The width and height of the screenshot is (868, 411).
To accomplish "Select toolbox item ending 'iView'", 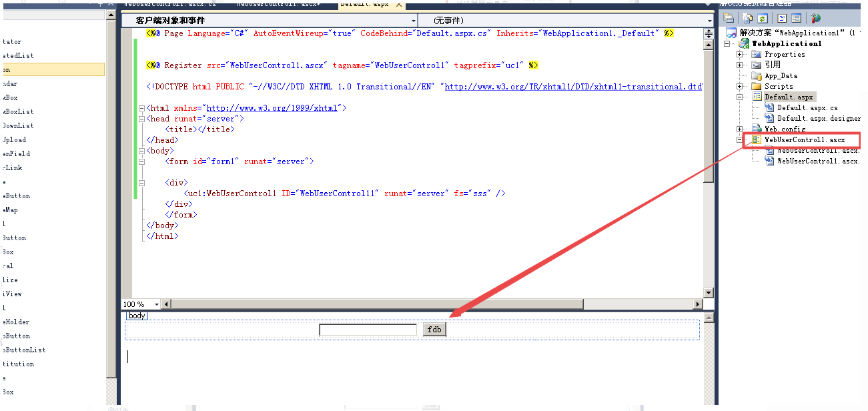I will click(13, 294).
